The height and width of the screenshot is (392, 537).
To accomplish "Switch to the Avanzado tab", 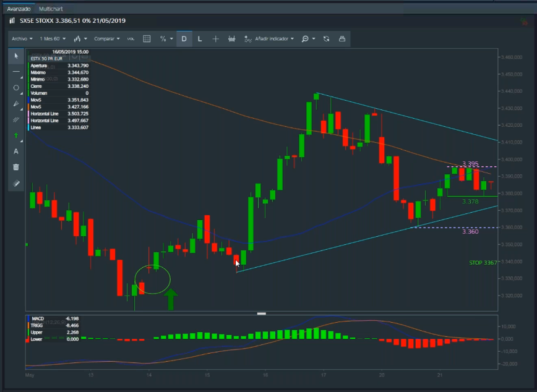I will point(19,9).
